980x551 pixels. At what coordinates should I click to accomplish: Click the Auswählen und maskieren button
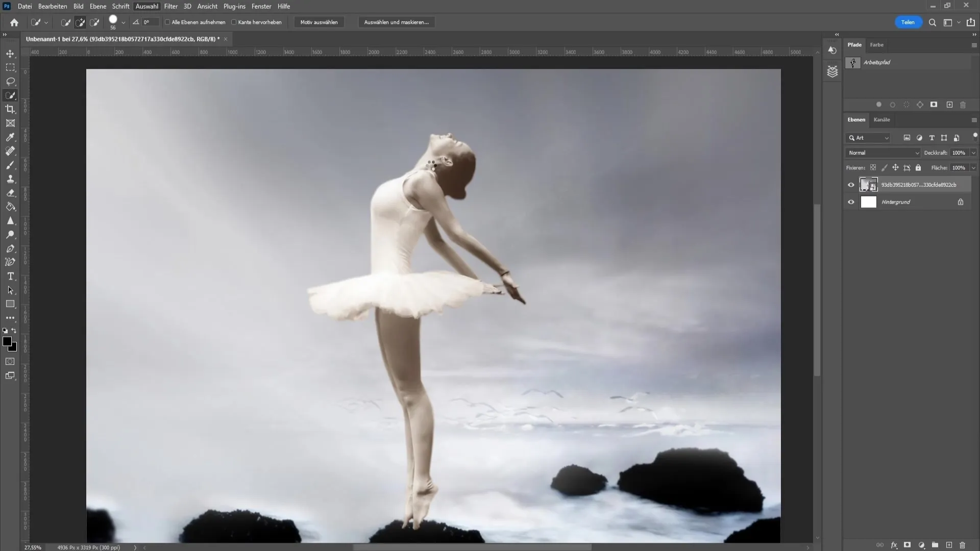point(396,21)
